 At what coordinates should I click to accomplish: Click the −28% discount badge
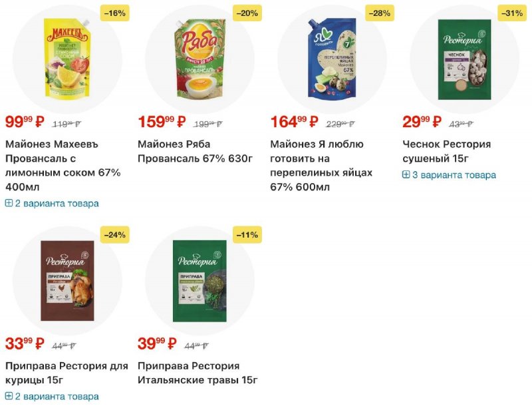click(x=380, y=13)
